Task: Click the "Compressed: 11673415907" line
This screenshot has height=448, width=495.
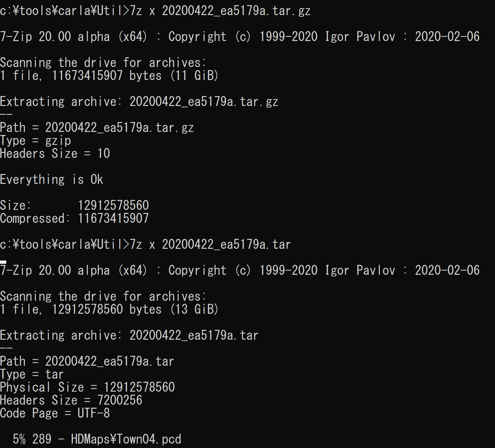Action: click(x=74, y=218)
